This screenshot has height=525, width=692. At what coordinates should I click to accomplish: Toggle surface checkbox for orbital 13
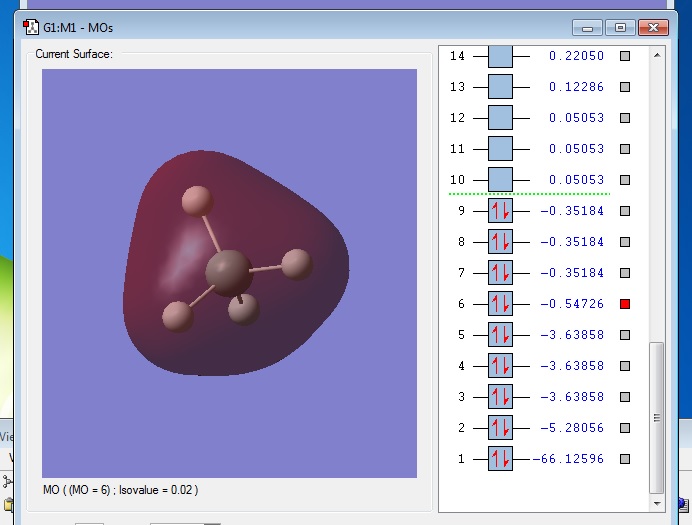(x=624, y=87)
